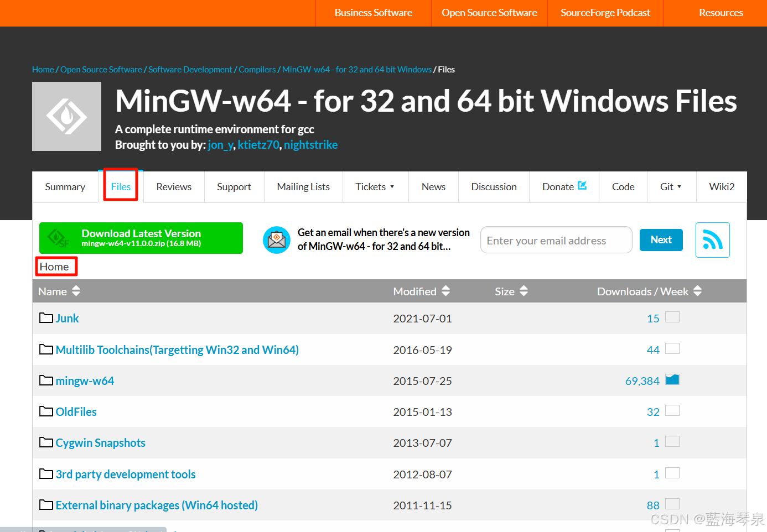Click the folder icon beside Cygwin Snapshots
This screenshot has height=532, width=767.
(46, 442)
